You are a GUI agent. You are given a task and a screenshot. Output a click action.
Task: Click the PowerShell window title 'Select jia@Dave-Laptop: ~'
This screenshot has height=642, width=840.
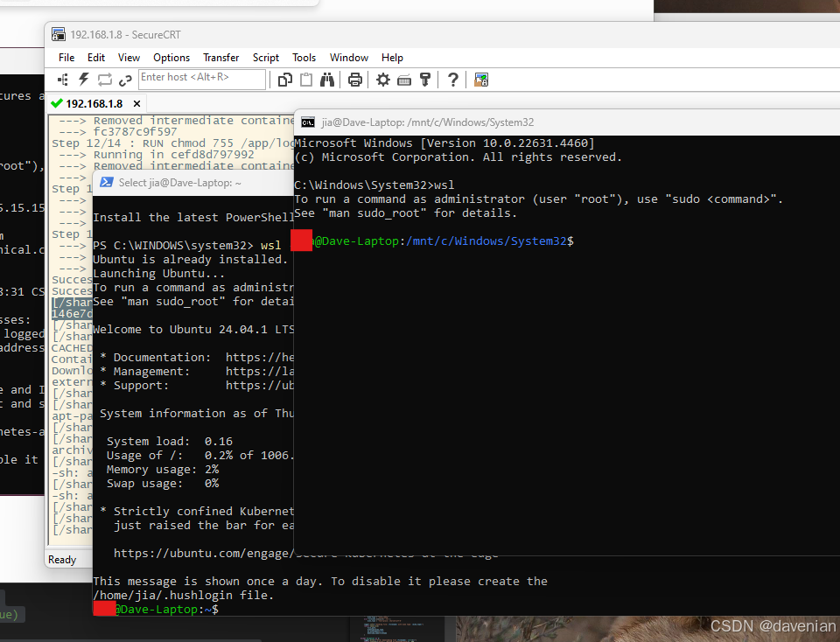click(x=180, y=183)
